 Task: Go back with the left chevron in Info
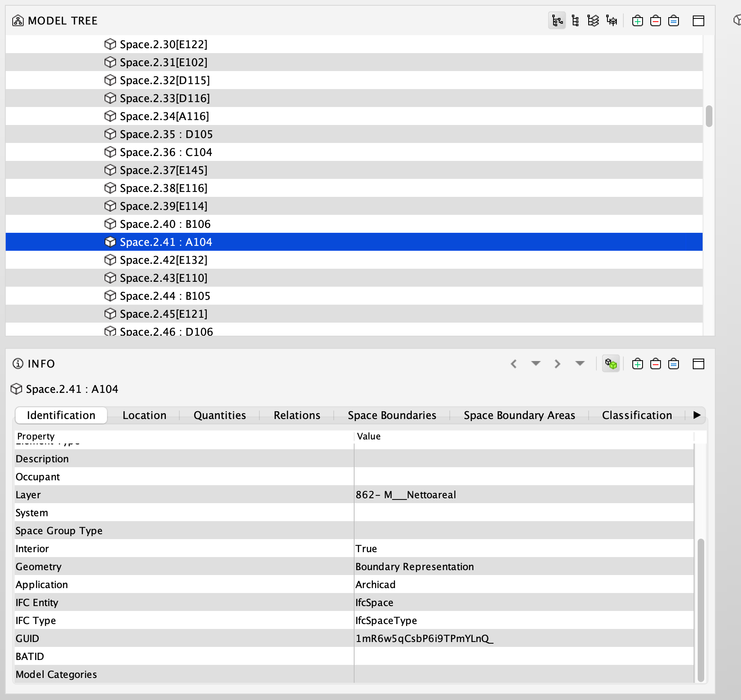pos(514,363)
